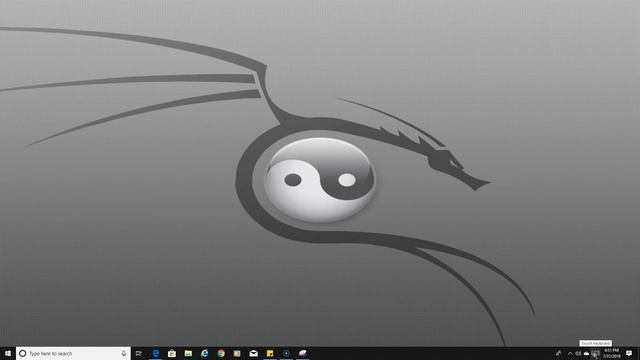Open the Action Center notifications icon
Screen dimensions: 640x360
(629, 353)
